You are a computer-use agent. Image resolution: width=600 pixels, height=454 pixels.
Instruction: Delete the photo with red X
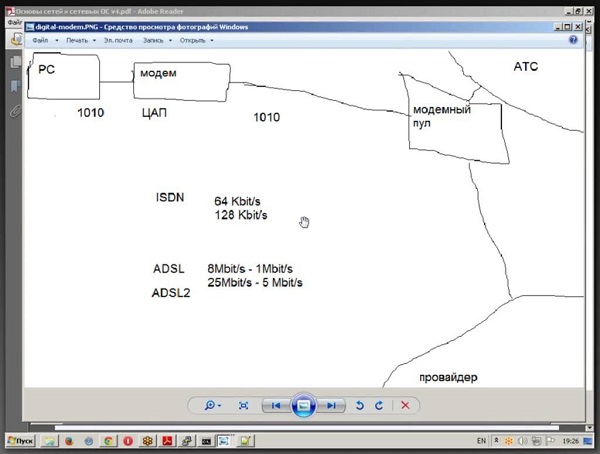point(405,405)
